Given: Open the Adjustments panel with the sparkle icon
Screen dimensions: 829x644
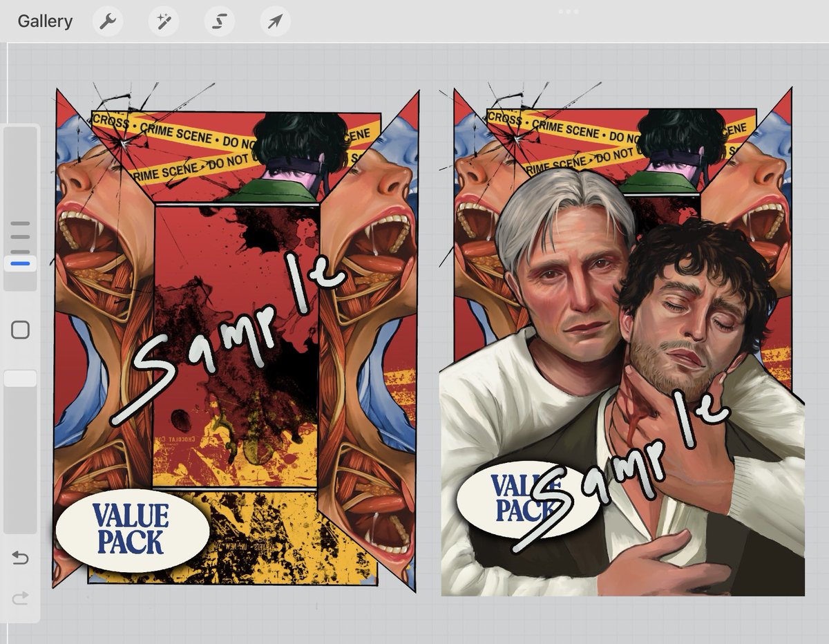Looking at the screenshot, I should [163, 21].
